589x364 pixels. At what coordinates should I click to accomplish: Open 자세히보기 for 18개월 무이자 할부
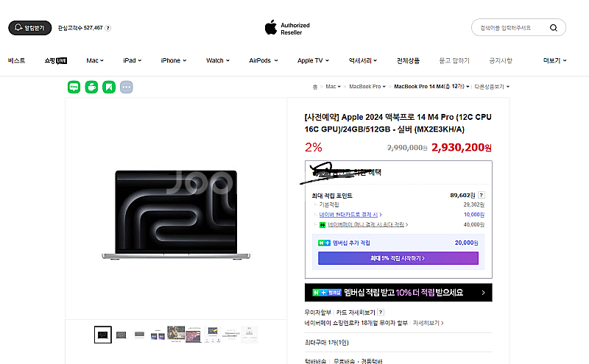pos(428,323)
